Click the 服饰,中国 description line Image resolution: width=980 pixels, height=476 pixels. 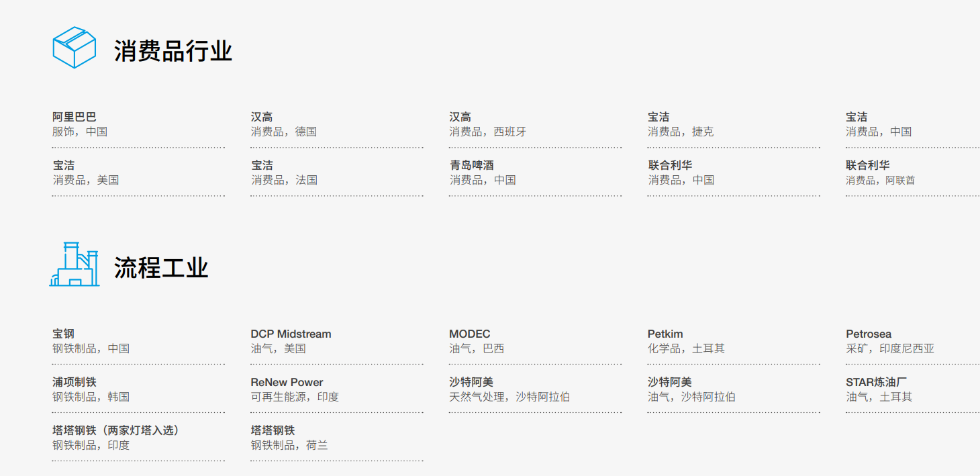point(80,132)
